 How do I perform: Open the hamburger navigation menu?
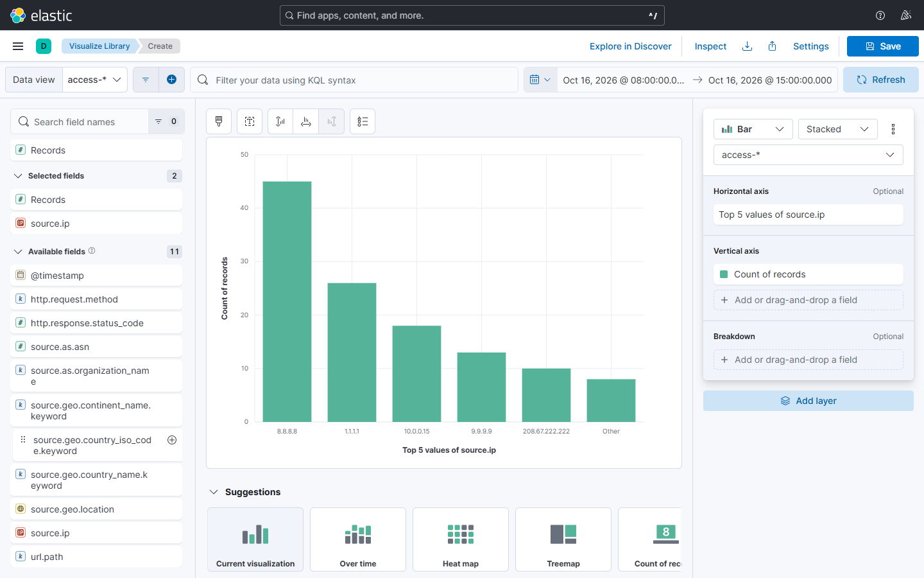[18, 46]
